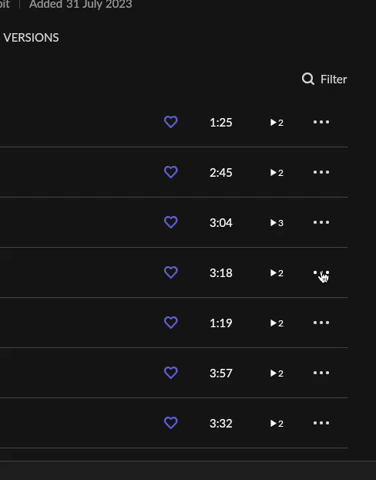This screenshot has width=376, height=480.
Task: Show versions of the 1:25 track
Action: (277, 123)
